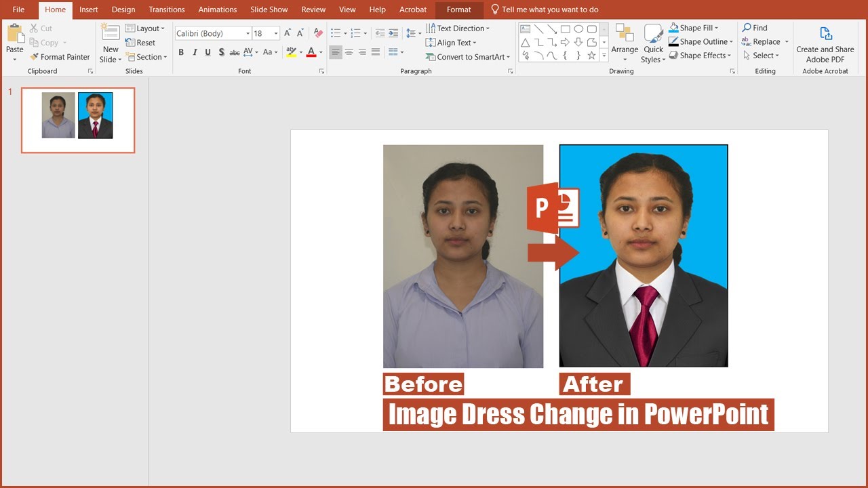This screenshot has height=488, width=868.
Task: Select the text box shape
Action: point(526,29)
